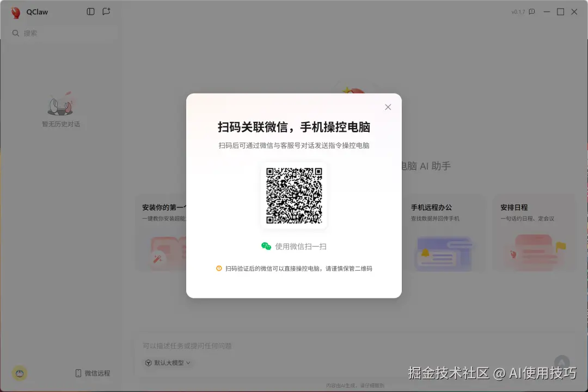
Task: Click the v0.1.7 version label
Action: click(518, 12)
